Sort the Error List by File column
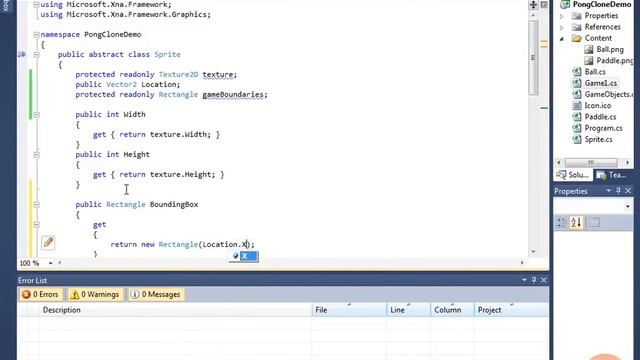 click(349, 310)
